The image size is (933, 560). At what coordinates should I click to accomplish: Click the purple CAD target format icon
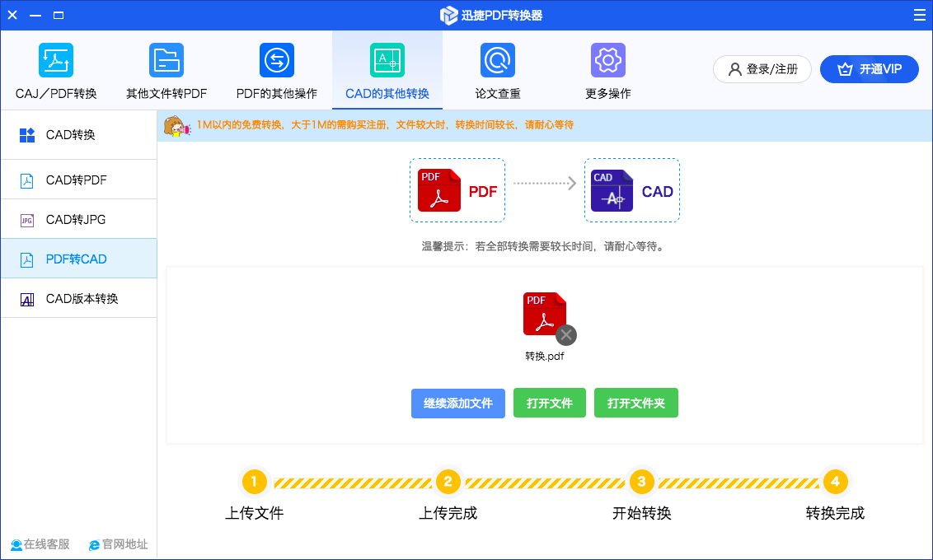612,190
